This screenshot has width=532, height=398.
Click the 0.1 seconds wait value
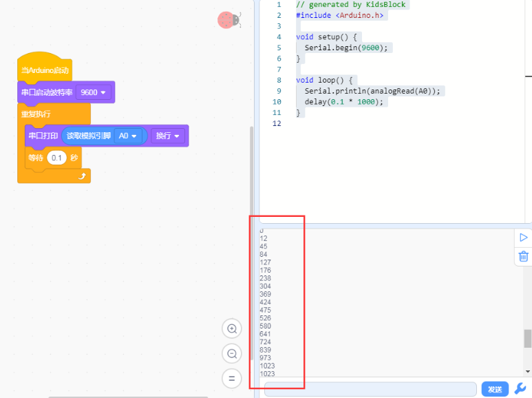tap(56, 158)
